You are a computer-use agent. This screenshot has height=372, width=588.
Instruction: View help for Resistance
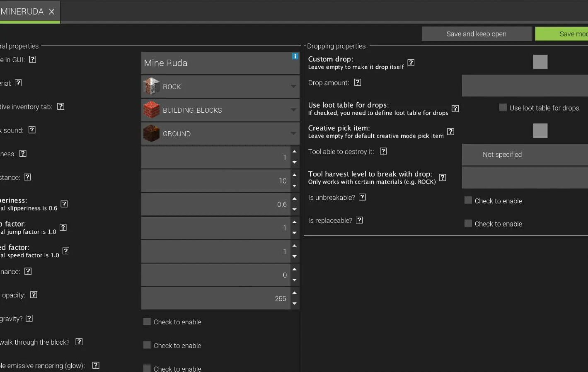[x=27, y=177]
